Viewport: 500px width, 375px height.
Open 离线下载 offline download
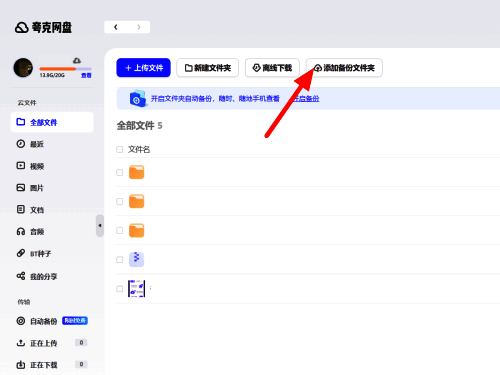click(x=272, y=68)
